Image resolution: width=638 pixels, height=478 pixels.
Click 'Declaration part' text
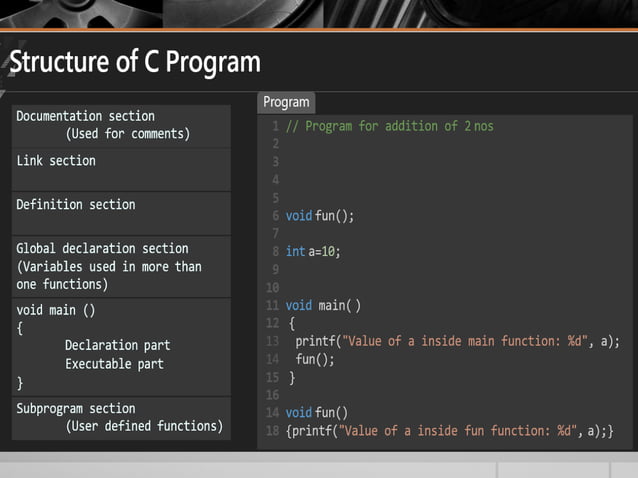[118, 345]
